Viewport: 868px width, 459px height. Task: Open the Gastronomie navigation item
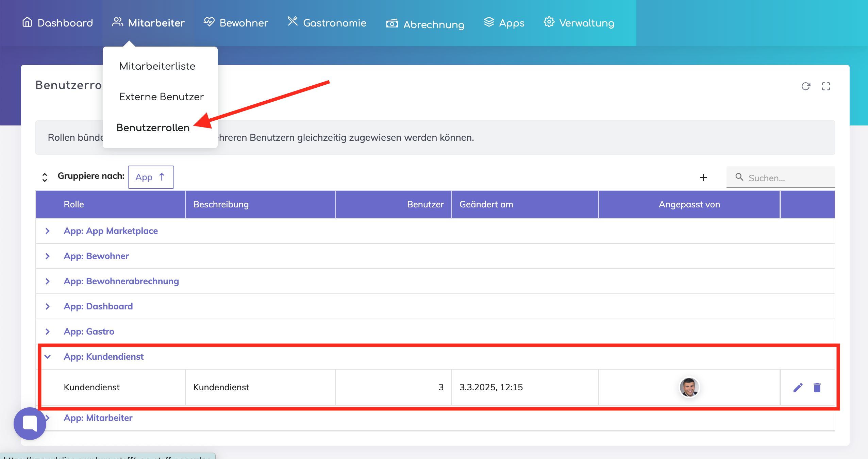[x=327, y=23]
